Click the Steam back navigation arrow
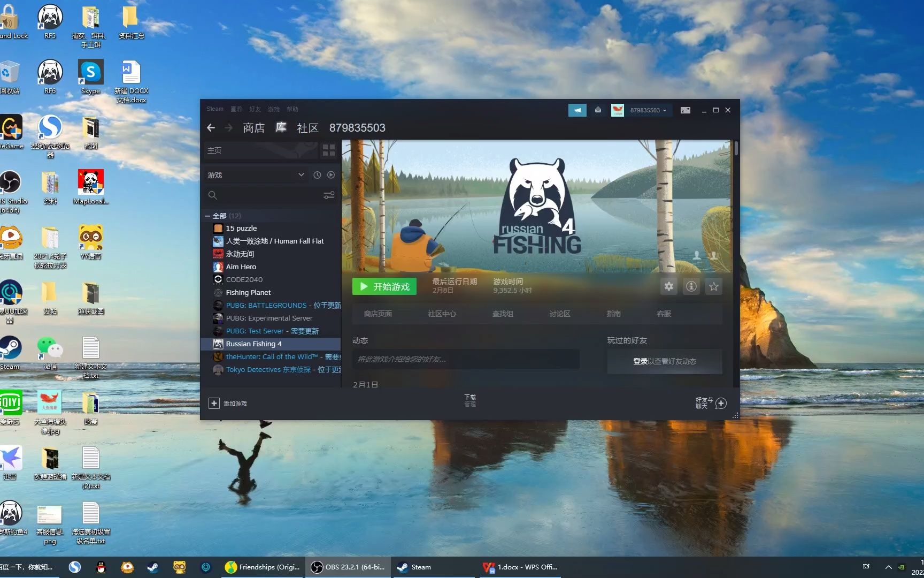 [x=211, y=128]
